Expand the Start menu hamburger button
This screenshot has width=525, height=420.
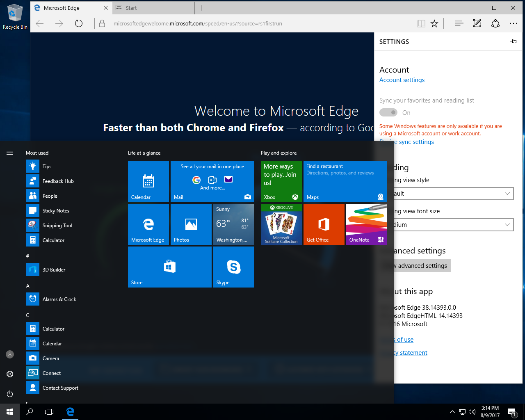tap(10, 153)
